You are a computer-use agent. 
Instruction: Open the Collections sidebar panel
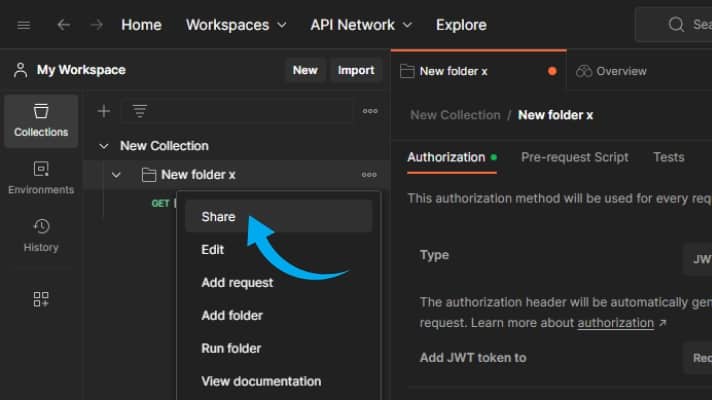click(x=41, y=121)
